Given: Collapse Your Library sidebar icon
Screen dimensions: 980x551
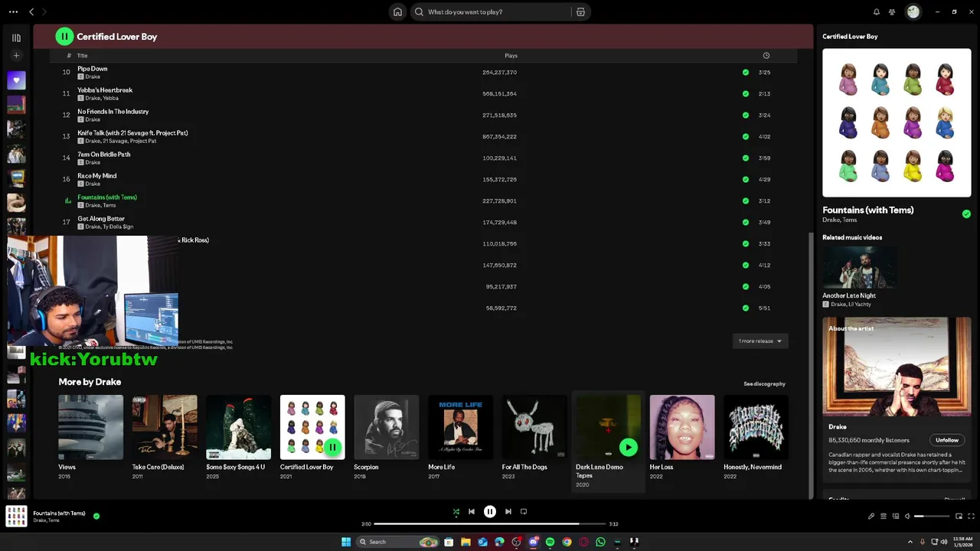Looking at the screenshot, I should pyautogui.click(x=16, y=37).
